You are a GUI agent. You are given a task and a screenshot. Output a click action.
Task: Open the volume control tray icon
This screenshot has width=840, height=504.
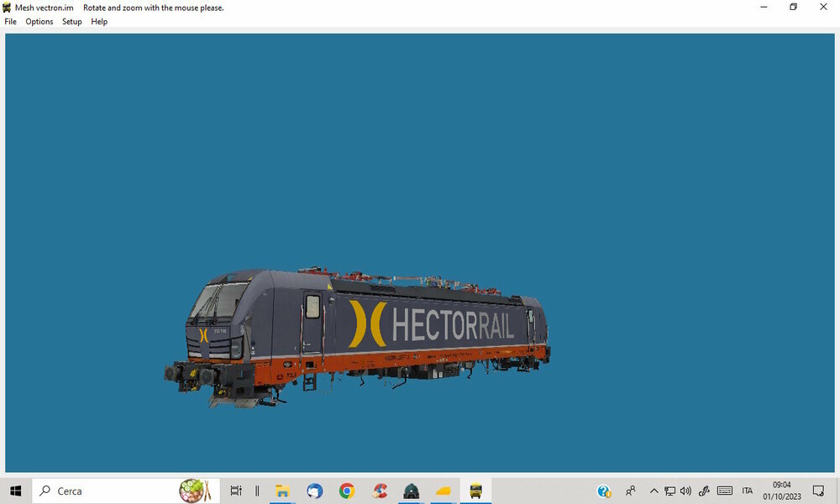tap(685, 491)
